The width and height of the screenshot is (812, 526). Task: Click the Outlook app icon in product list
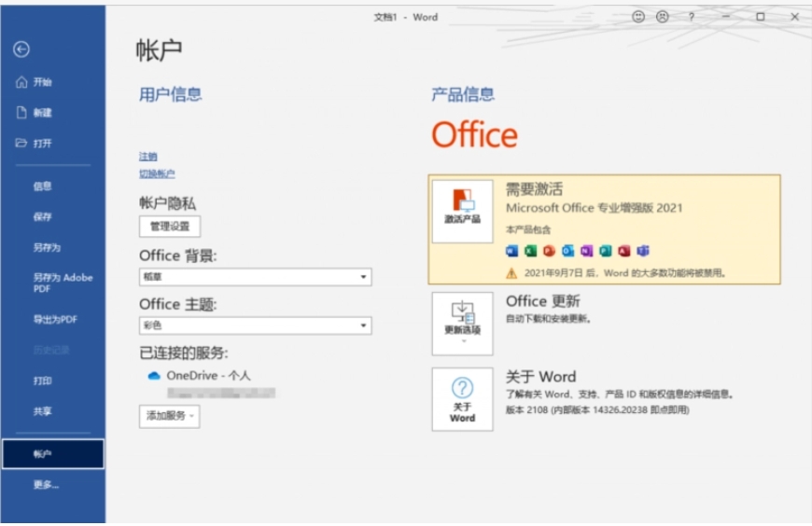pos(567,251)
